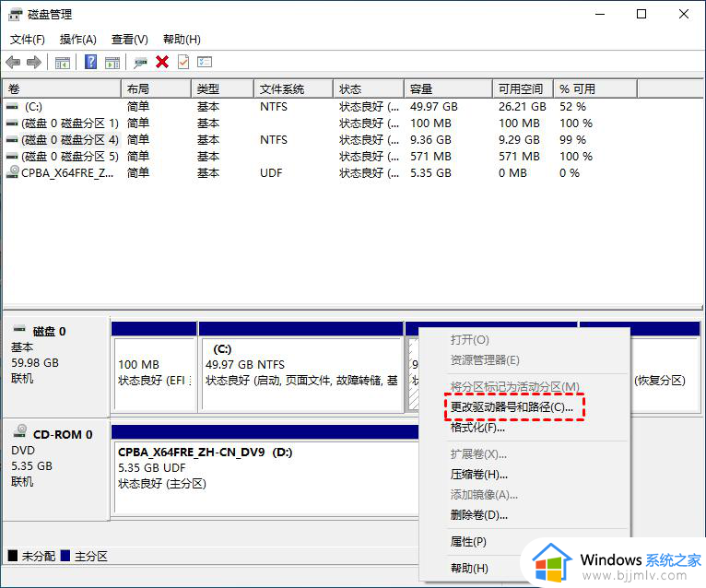
Task: Click the DVD icon beside CD-ROM 0 label
Action: [x=19, y=431]
